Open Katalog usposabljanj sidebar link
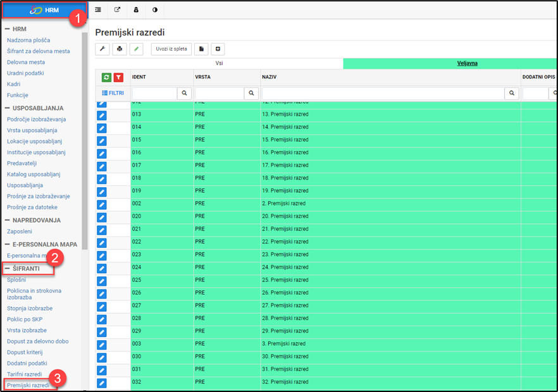Viewport: 558px width, 392px height. [x=34, y=175]
